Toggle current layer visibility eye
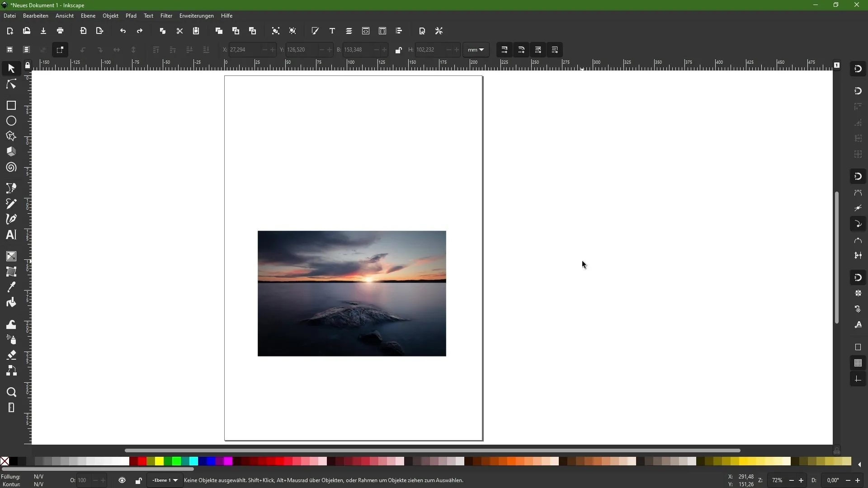Viewport: 868px width, 488px height. click(x=122, y=480)
